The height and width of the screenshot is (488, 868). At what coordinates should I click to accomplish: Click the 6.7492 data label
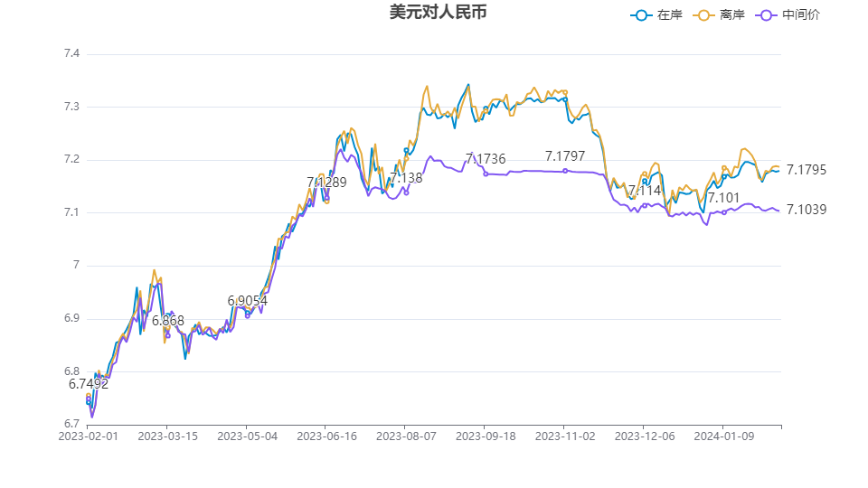coord(89,384)
